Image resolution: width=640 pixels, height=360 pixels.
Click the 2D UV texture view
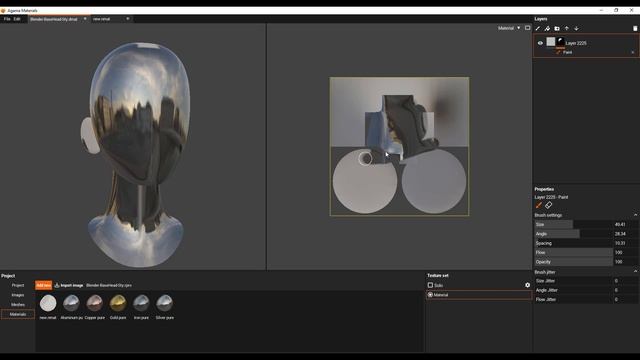(x=399, y=146)
